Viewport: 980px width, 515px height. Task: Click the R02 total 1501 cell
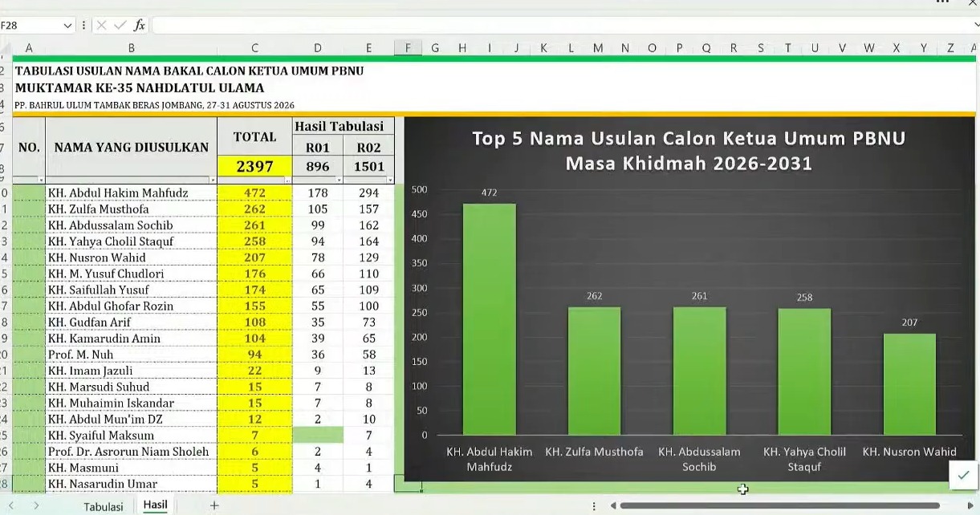[x=368, y=167]
